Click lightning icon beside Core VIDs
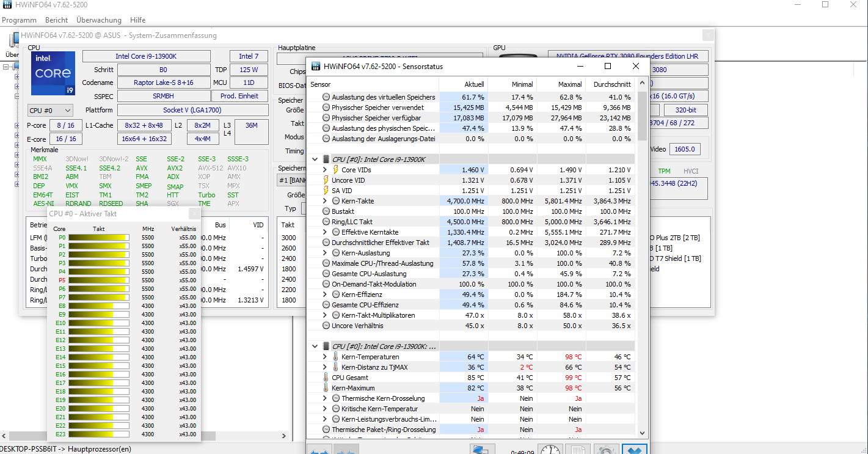The height and width of the screenshot is (454, 868). (336, 170)
